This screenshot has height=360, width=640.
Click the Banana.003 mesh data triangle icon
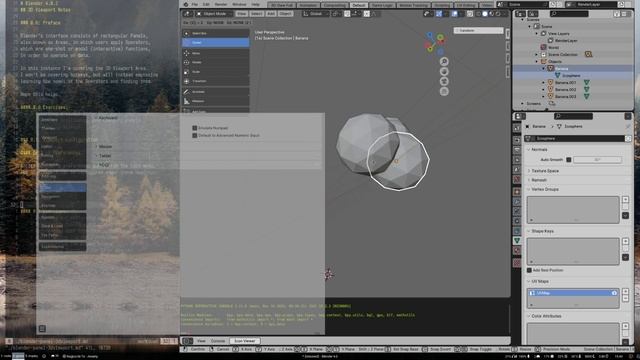tap(587, 96)
